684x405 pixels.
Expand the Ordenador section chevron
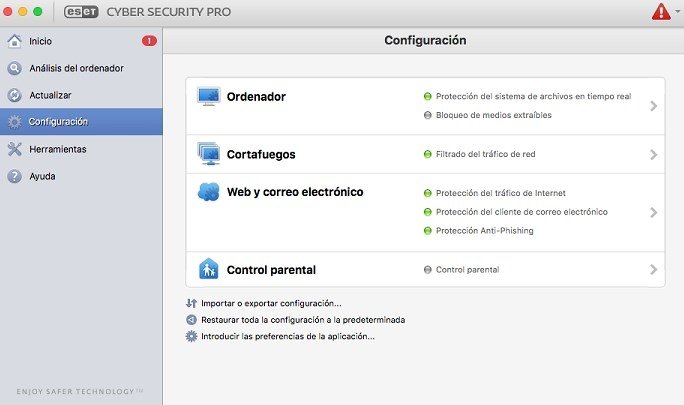coord(653,106)
